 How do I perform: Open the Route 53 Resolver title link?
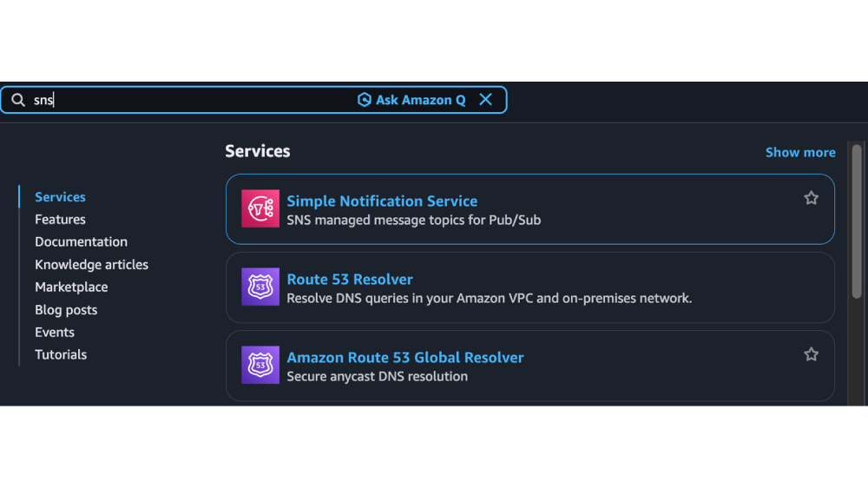(x=350, y=280)
